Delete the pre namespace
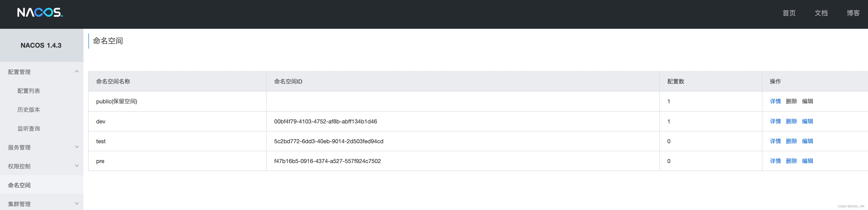The width and height of the screenshot is (868, 210). click(791, 161)
